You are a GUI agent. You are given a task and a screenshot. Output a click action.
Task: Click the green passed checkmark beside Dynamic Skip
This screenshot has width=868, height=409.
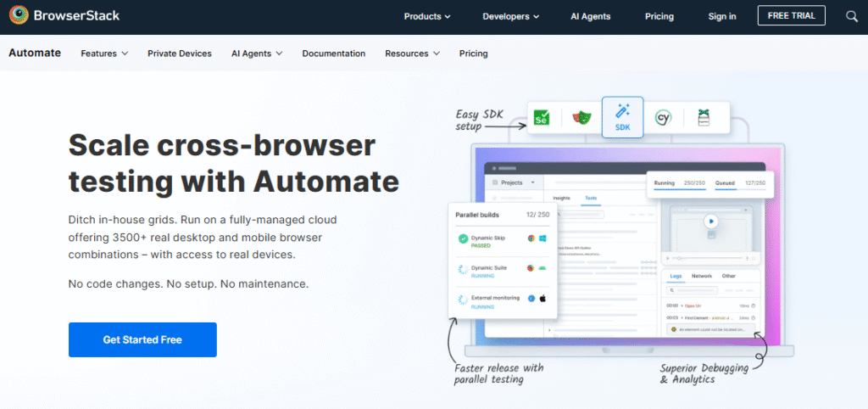click(x=463, y=239)
